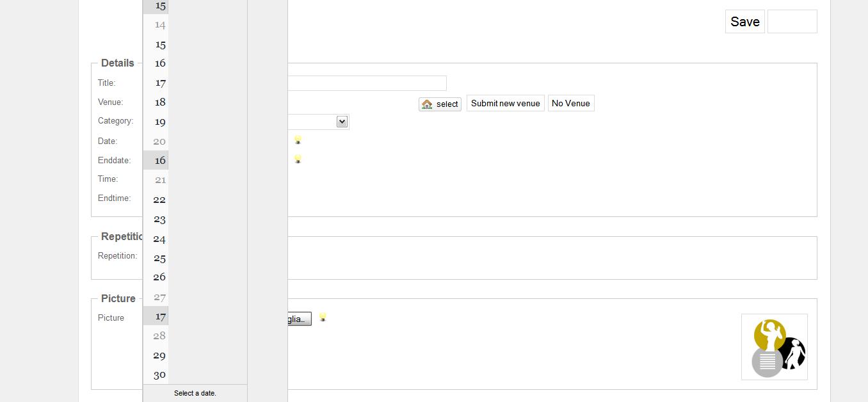Click the lightbulb hint icon next to Date

click(298, 140)
